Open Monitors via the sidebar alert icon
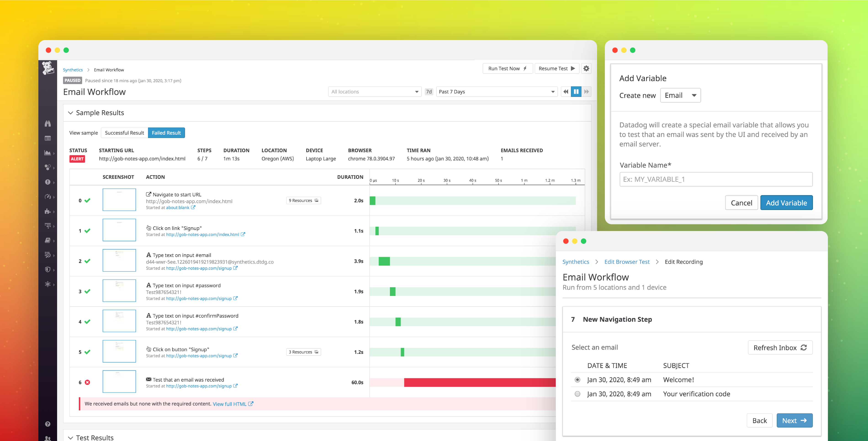Image resolution: width=868 pixels, height=441 pixels. click(48, 182)
